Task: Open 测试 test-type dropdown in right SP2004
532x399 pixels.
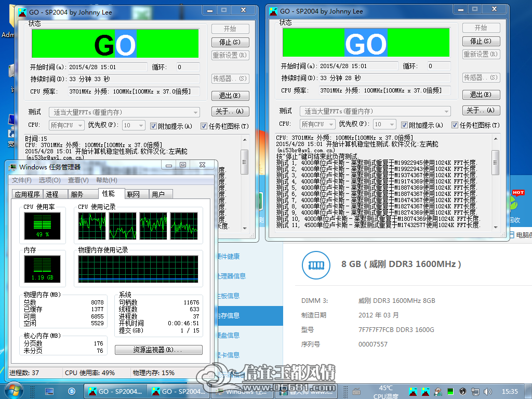Action: (x=375, y=111)
